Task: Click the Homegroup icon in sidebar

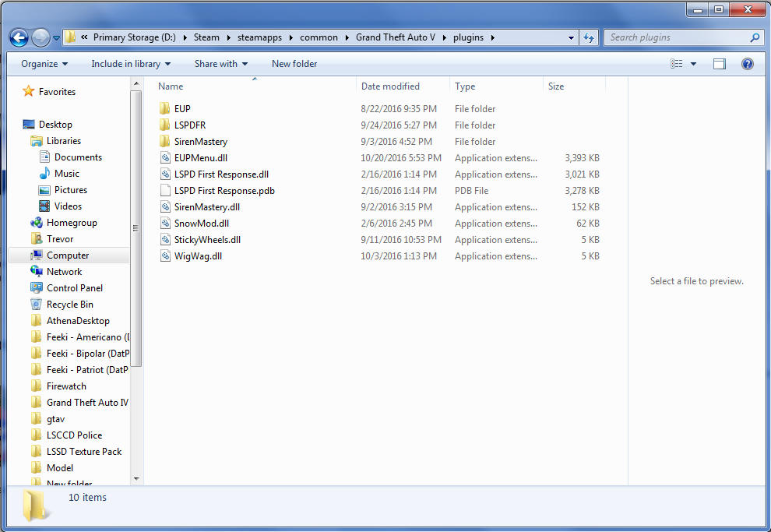Action: pyautogui.click(x=37, y=223)
